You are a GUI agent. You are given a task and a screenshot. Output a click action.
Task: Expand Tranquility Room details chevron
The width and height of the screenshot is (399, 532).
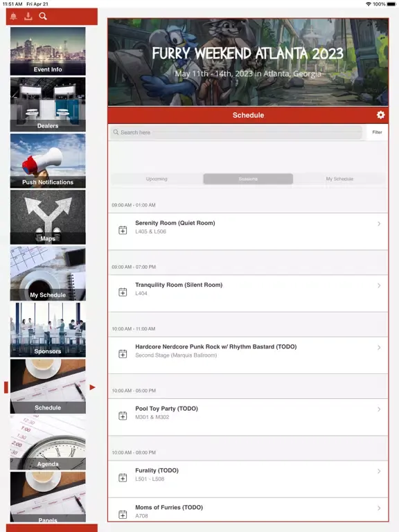pyautogui.click(x=379, y=285)
